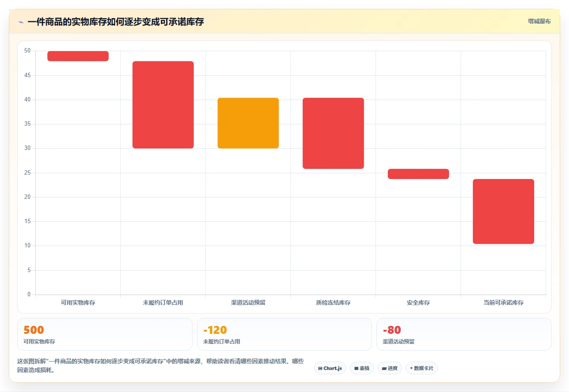This screenshot has height=392, width=569.
Task: Click the 500 可用实物库存 data card
Action: coord(105,334)
